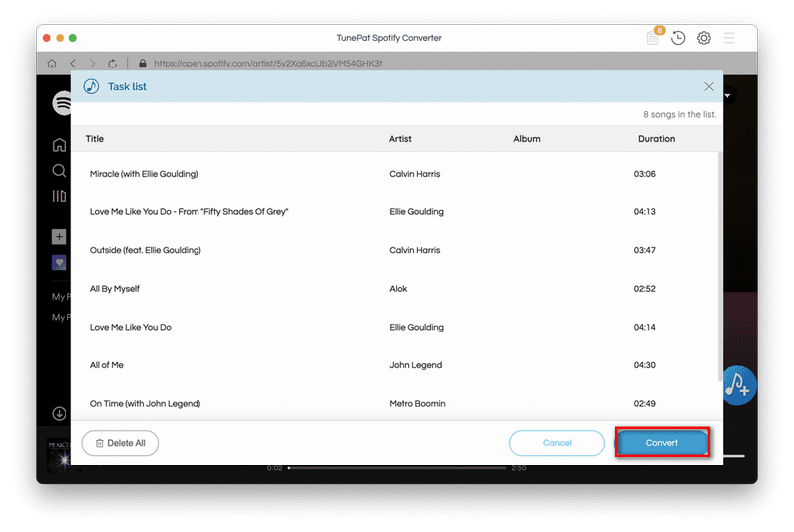Click the Album column header
794x532 pixels.
pos(527,139)
